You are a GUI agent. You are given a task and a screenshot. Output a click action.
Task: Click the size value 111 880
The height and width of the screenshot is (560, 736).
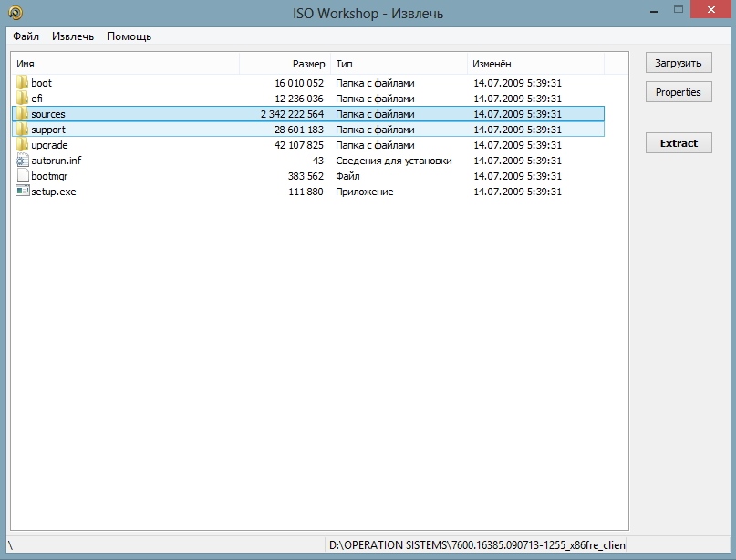click(306, 192)
